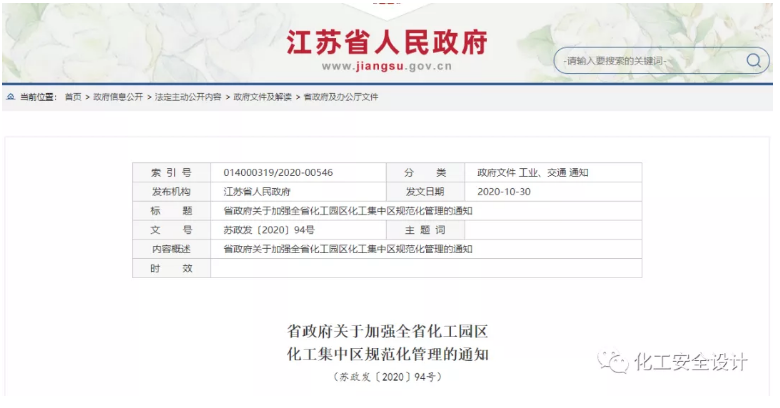Click the 政府文件 category text

(497, 172)
